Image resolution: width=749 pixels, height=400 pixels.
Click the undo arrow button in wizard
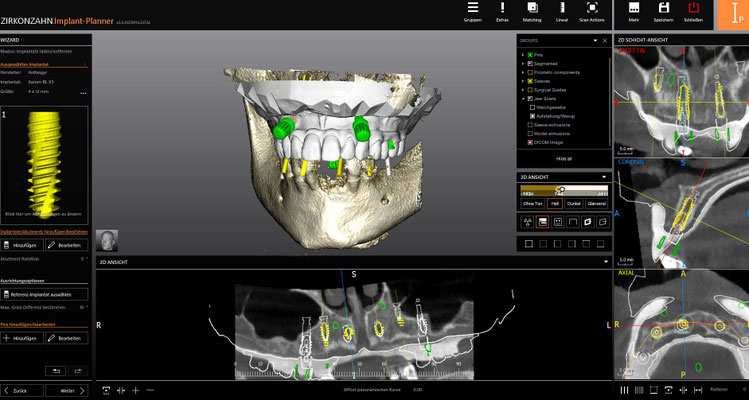[55, 371]
